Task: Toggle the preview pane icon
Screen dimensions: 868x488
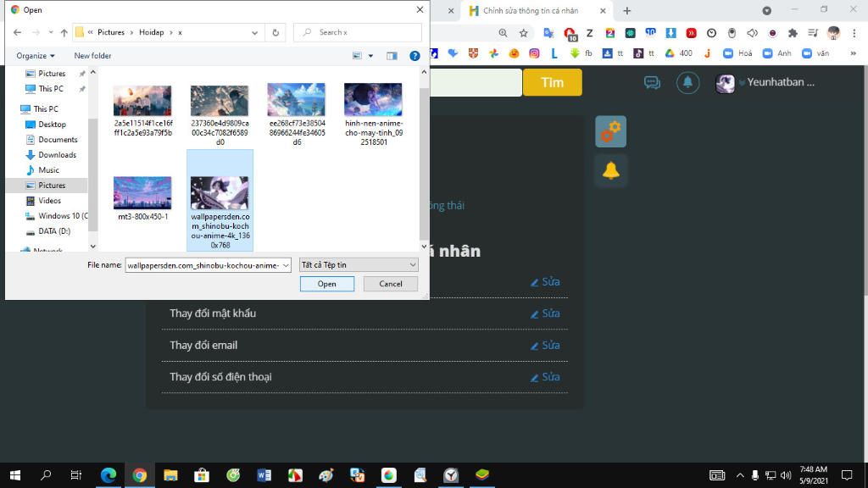Action: pyautogui.click(x=392, y=56)
